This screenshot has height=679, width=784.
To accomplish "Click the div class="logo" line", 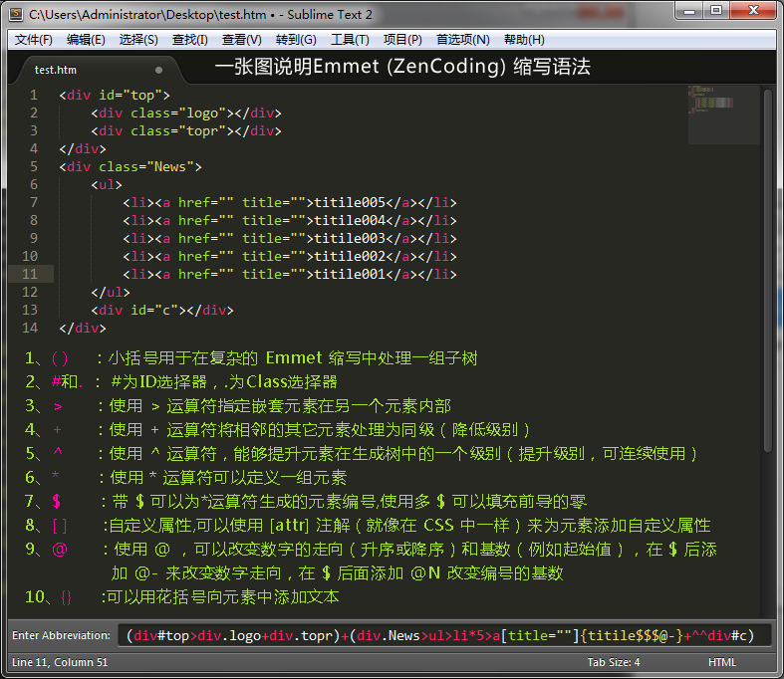I will (186, 113).
